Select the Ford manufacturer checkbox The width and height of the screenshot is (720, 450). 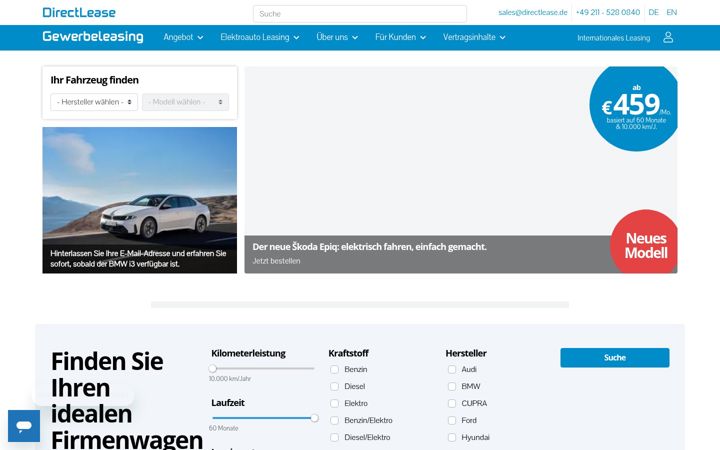pos(452,420)
